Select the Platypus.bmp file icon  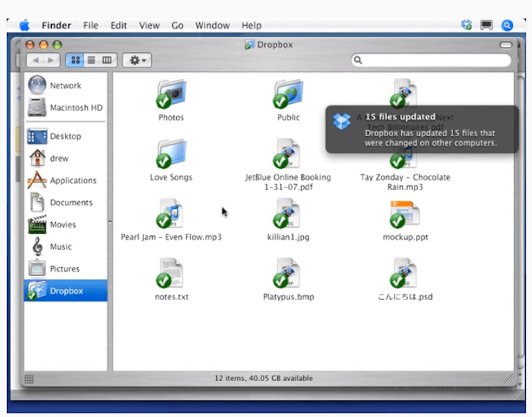click(287, 273)
